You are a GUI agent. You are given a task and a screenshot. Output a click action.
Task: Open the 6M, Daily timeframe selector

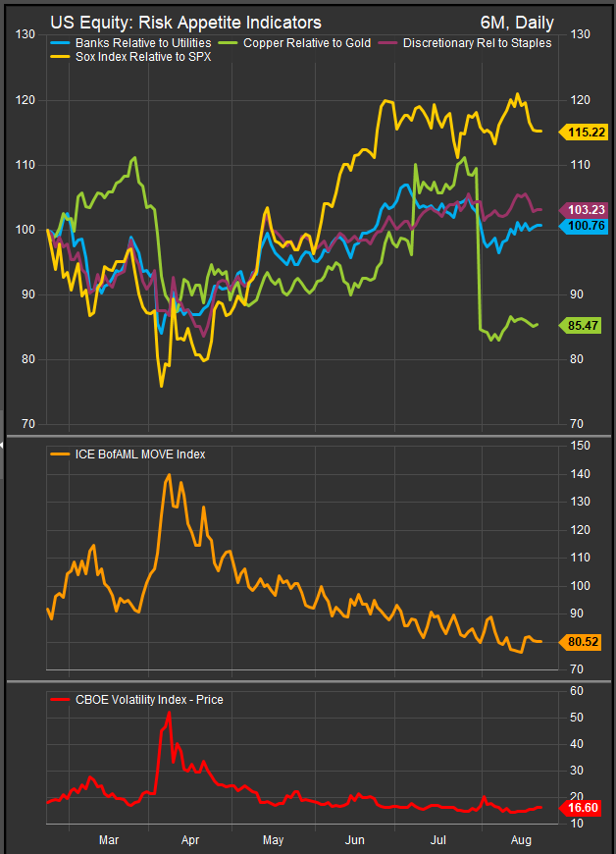(x=517, y=23)
